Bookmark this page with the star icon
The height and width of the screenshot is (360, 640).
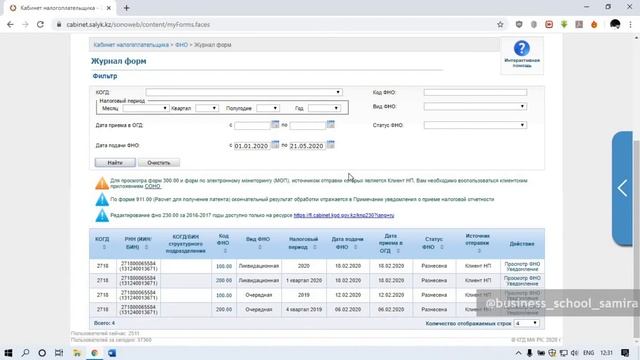500,24
